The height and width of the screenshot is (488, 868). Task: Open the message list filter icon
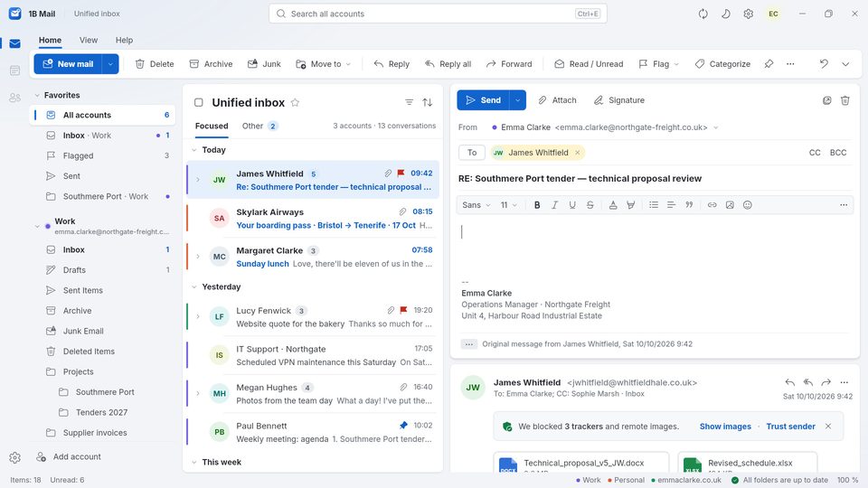(x=409, y=102)
